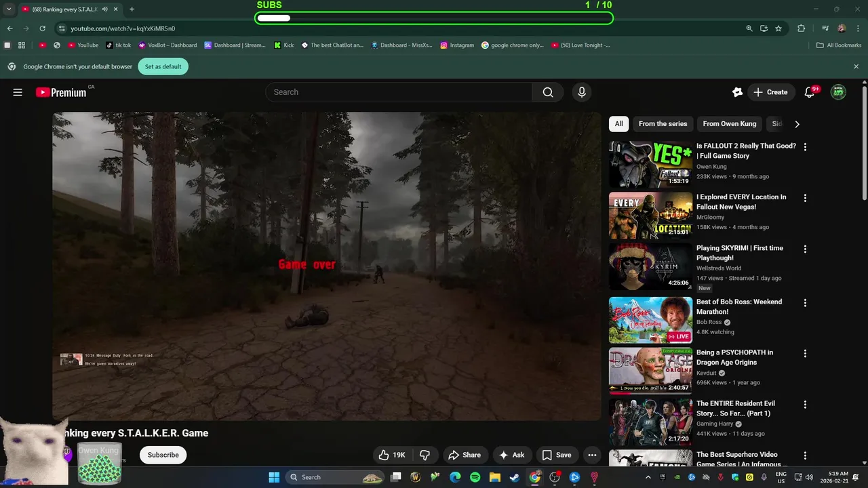Reload the page in Chrome
Image resolution: width=868 pixels, height=488 pixels.
click(42, 28)
